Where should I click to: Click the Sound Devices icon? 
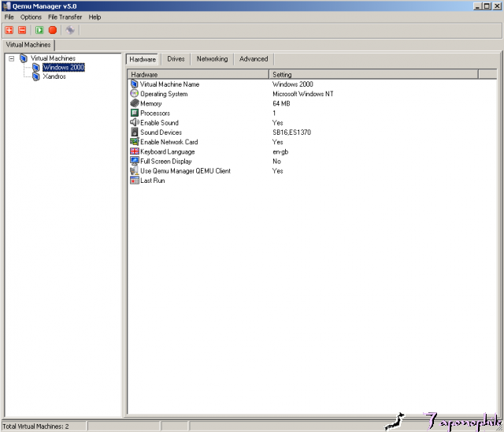tap(135, 132)
